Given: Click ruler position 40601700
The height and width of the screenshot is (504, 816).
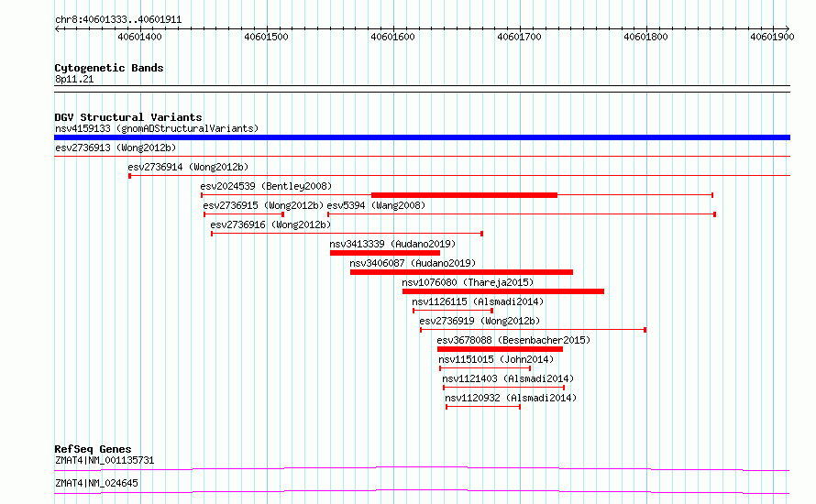Looking at the screenshot, I should [x=519, y=37].
